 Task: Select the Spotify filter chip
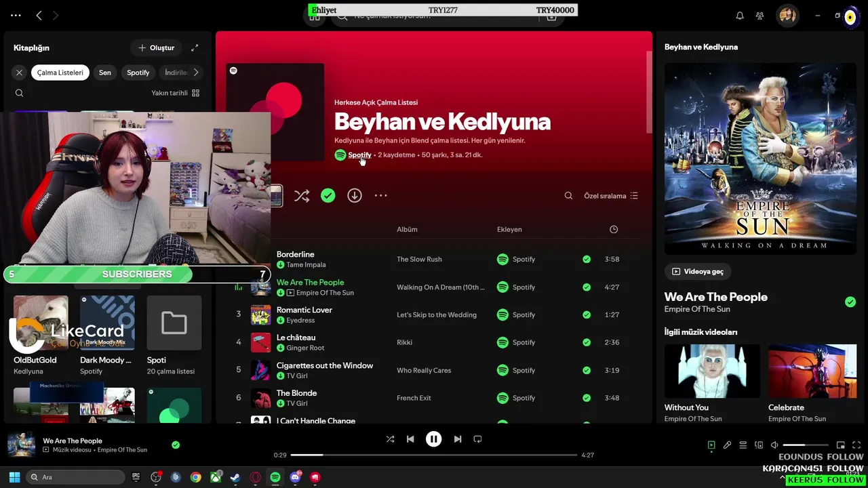coord(138,73)
